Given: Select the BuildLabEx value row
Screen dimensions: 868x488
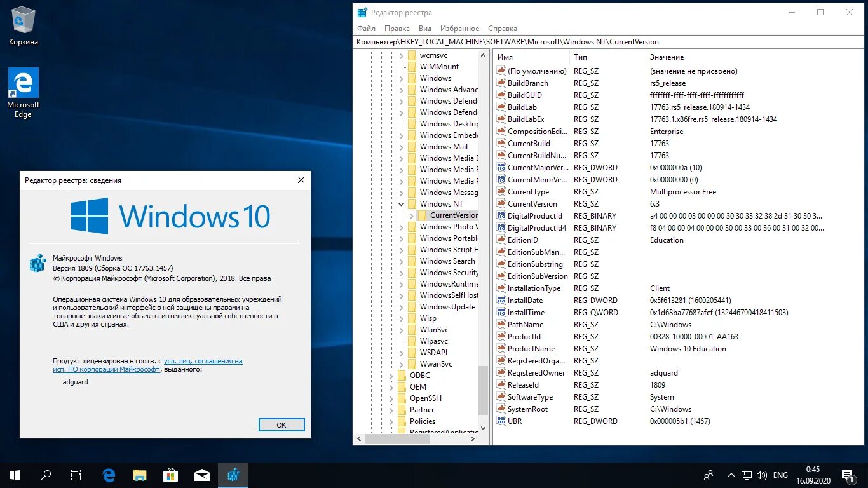Looking at the screenshot, I should pyautogui.click(x=661, y=119).
